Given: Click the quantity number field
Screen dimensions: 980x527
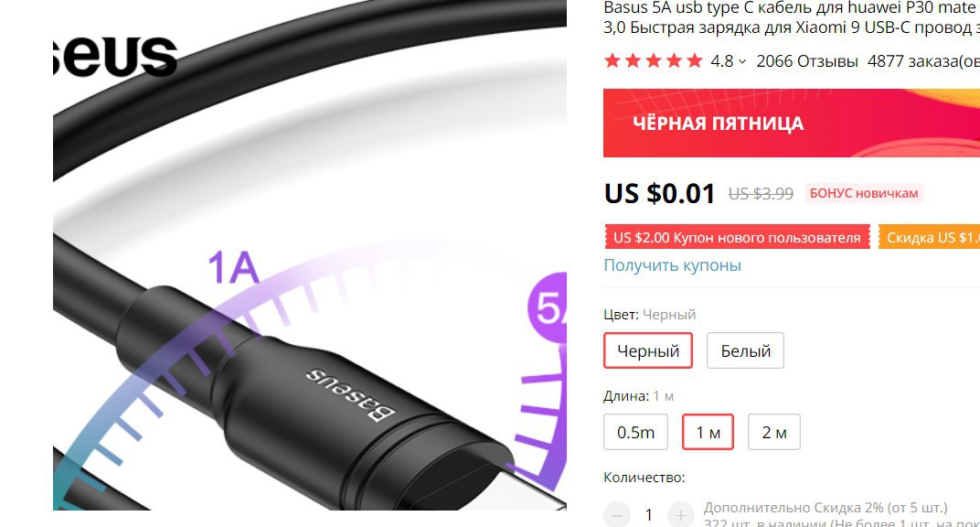Looking at the screenshot, I should (x=649, y=515).
